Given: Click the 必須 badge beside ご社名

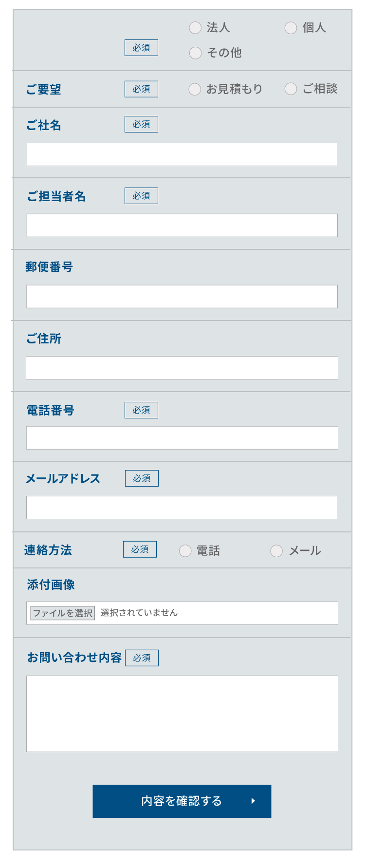Looking at the screenshot, I should [x=141, y=124].
